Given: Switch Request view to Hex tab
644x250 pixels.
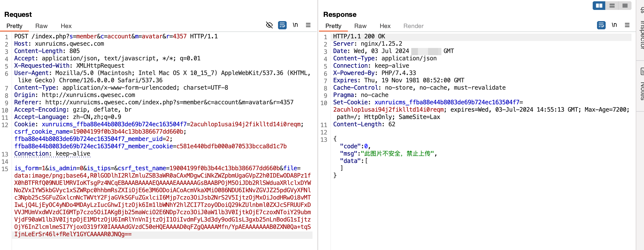Looking at the screenshot, I should [66, 26].
